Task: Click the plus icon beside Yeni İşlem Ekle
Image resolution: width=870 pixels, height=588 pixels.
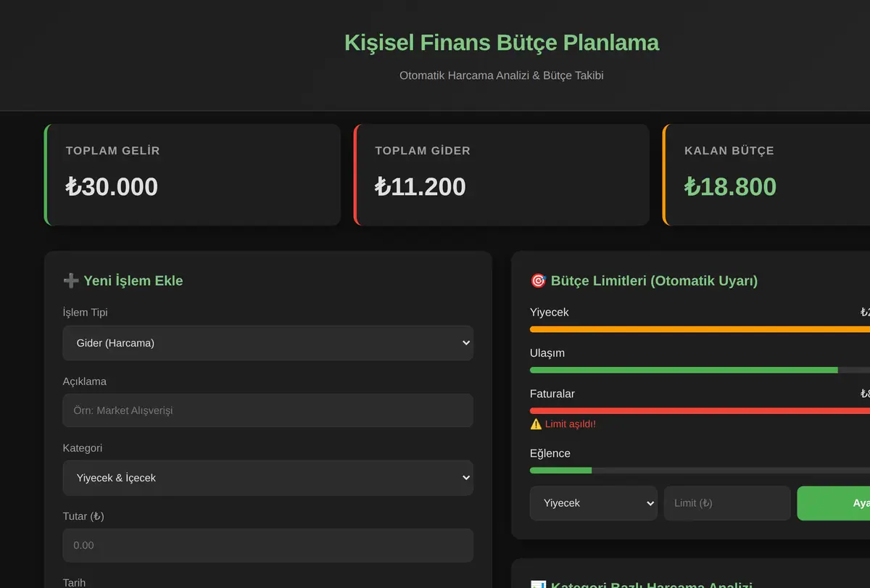Action: pos(71,281)
